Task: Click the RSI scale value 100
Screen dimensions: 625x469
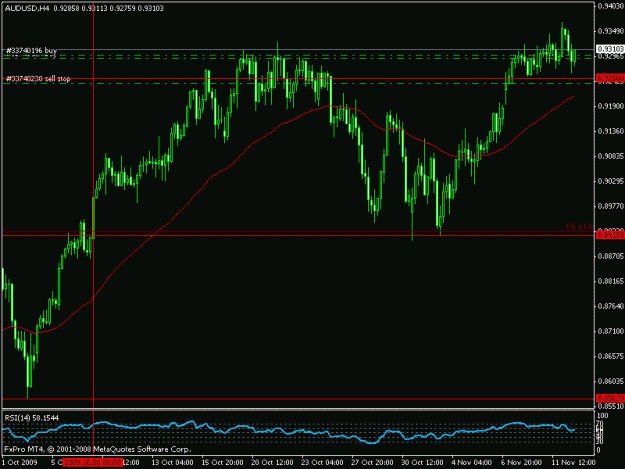Action: click(603, 416)
